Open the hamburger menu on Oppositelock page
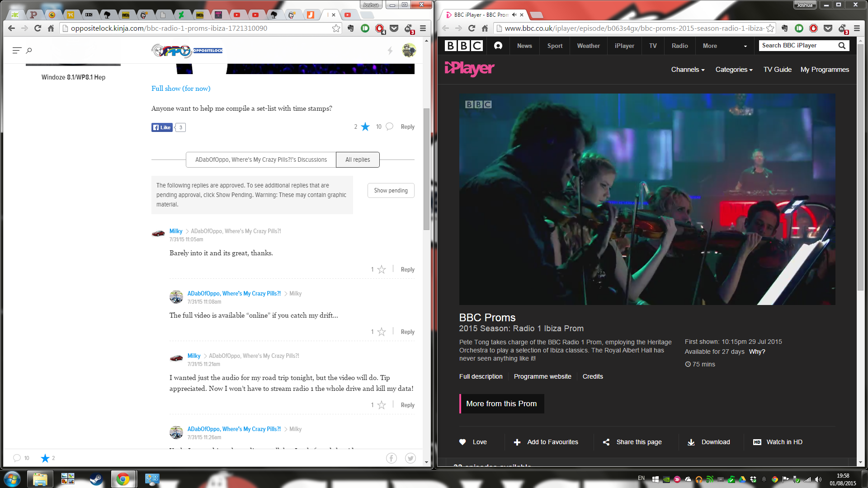This screenshot has height=488, width=868. (17, 50)
